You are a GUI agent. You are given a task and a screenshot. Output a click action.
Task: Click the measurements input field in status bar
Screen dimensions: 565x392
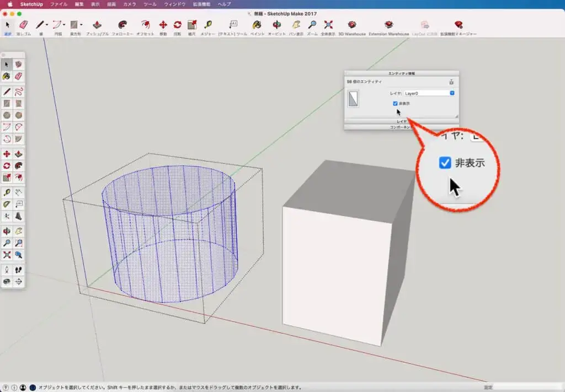528,388
